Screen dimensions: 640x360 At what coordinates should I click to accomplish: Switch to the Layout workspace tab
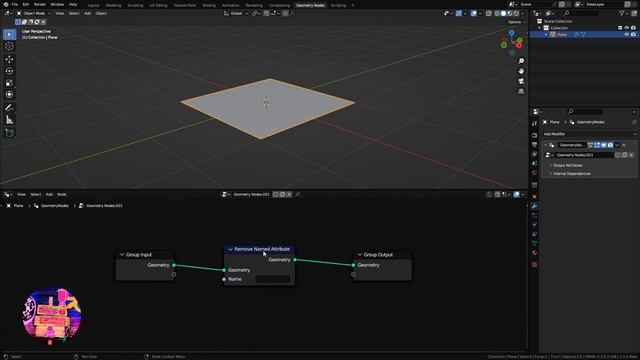point(93,5)
